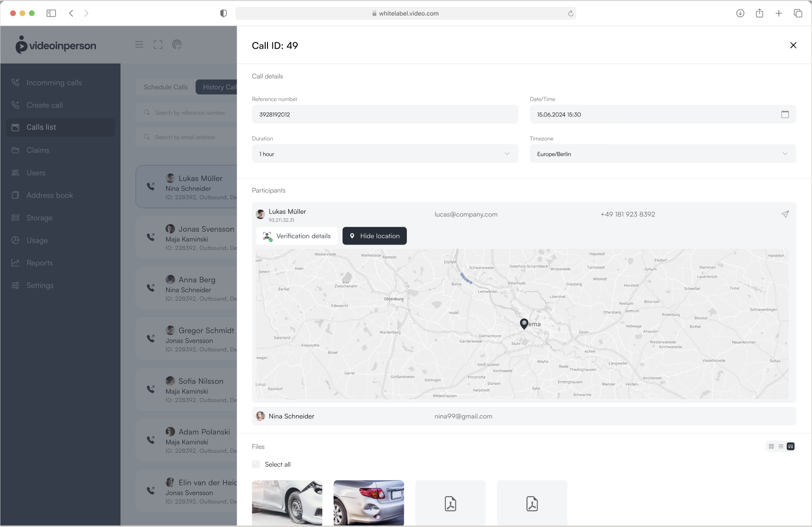Click the send icon for Lukas Müller
Screen dimensions: 812x527
(785, 214)
